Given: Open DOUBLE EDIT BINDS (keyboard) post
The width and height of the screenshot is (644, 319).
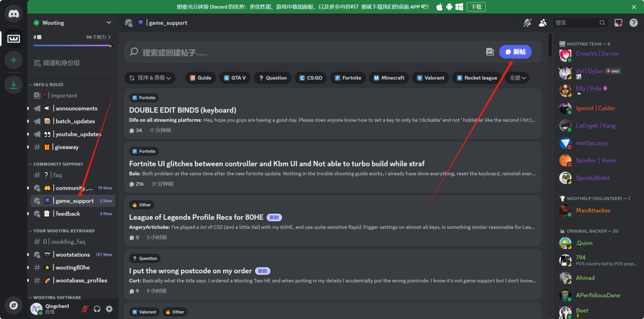Looking at the screenshot, I should pyautogui.click(x=332, y=114).
